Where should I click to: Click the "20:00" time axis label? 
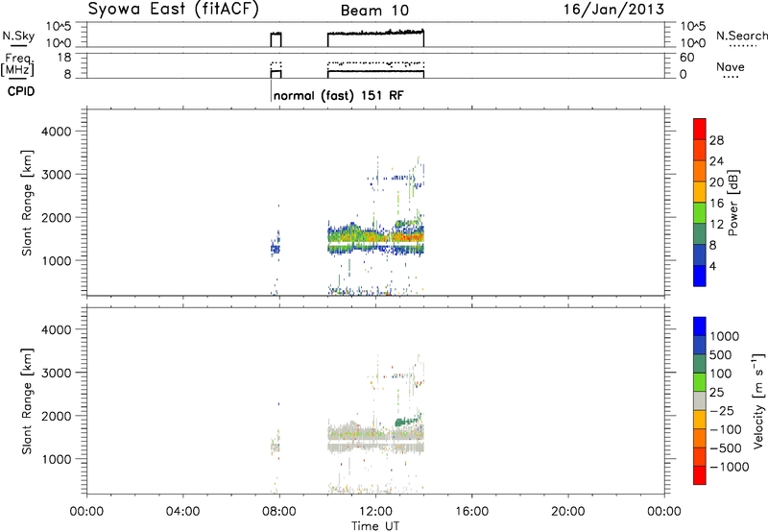(567, 512)
